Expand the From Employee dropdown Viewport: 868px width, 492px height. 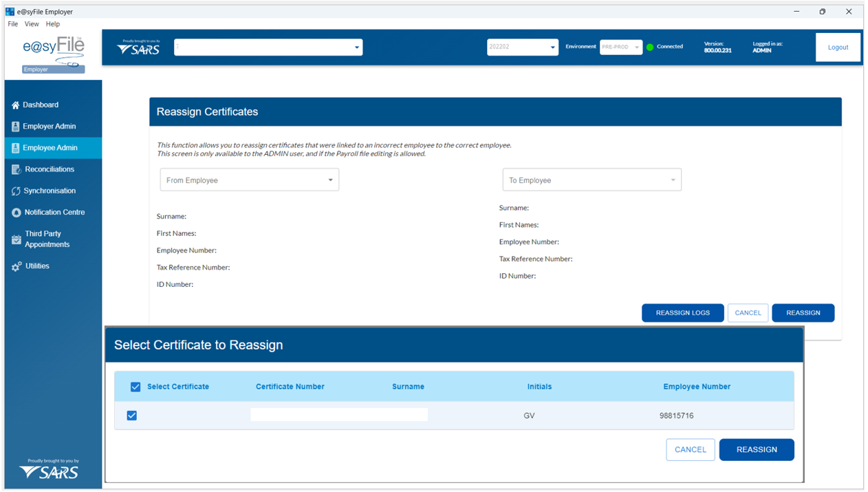[249, 180]
